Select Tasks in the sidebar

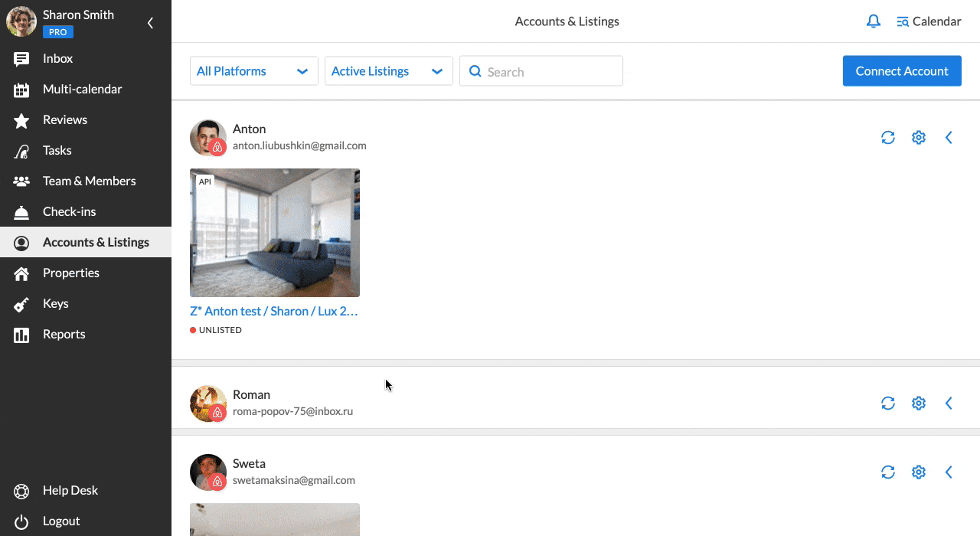[x=86, y=151]
